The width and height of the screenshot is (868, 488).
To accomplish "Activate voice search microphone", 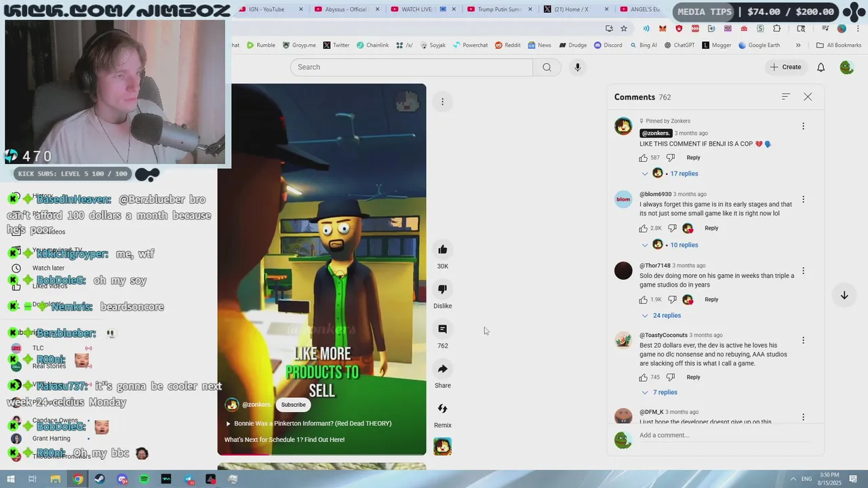I will (577, 67).
